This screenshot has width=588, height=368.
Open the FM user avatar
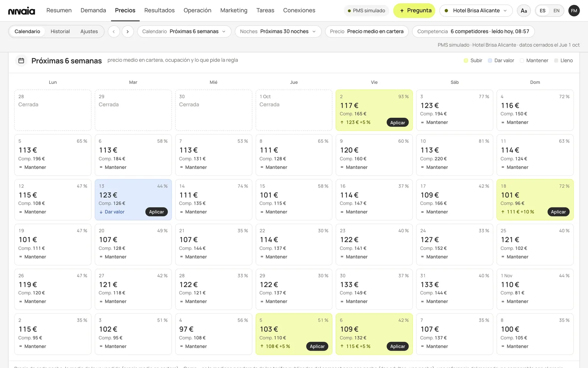pos(574,11)
